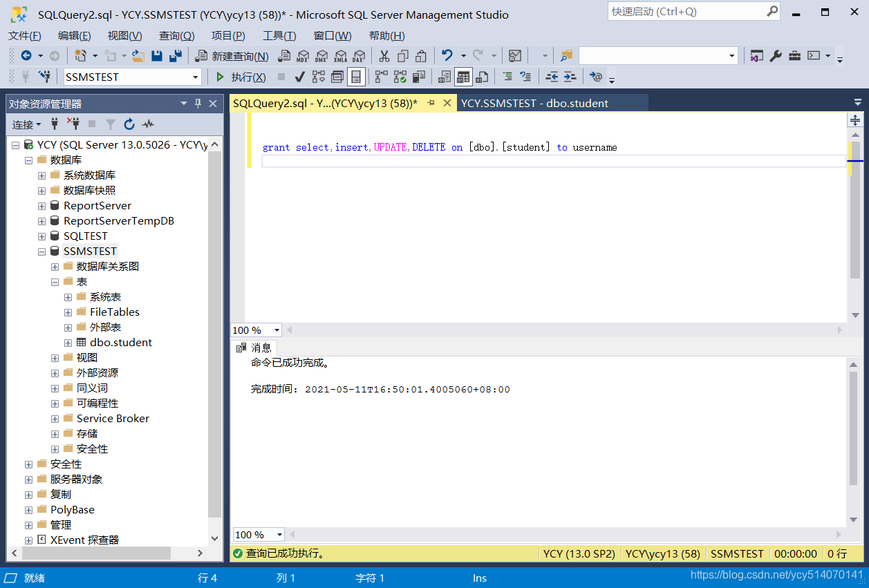Open the Toolbox briefcase icon
869x588 pixels.
point(795,56)
